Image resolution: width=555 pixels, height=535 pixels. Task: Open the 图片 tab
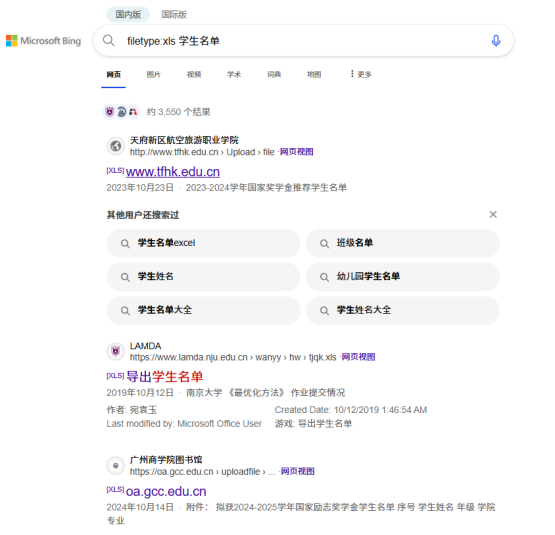tap(154, 74)
